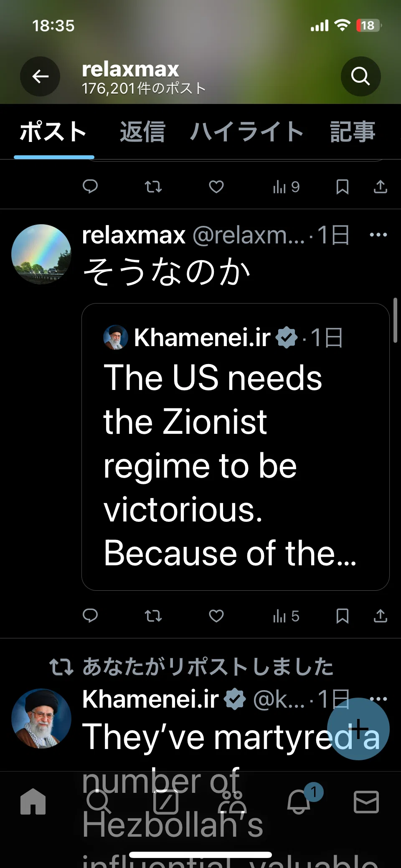Image resolution: width=401 pixels, height=868 pixels.
Task: Open direct messages envelope
Action: [x=366, y=802]
